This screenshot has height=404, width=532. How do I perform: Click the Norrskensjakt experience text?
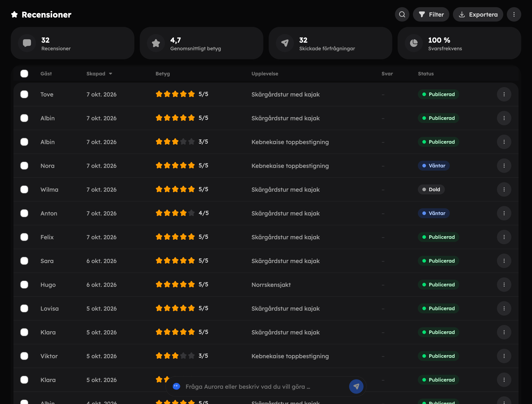click(271, 285)
